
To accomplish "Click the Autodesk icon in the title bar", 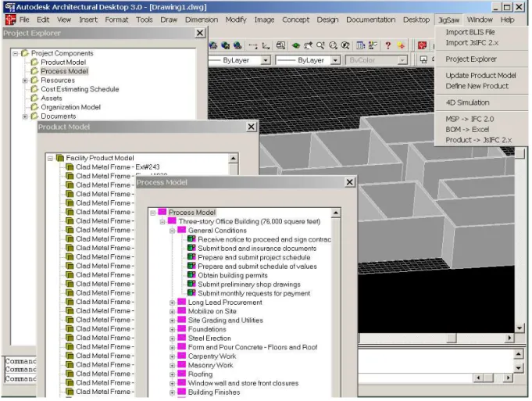I will (10, 7).
